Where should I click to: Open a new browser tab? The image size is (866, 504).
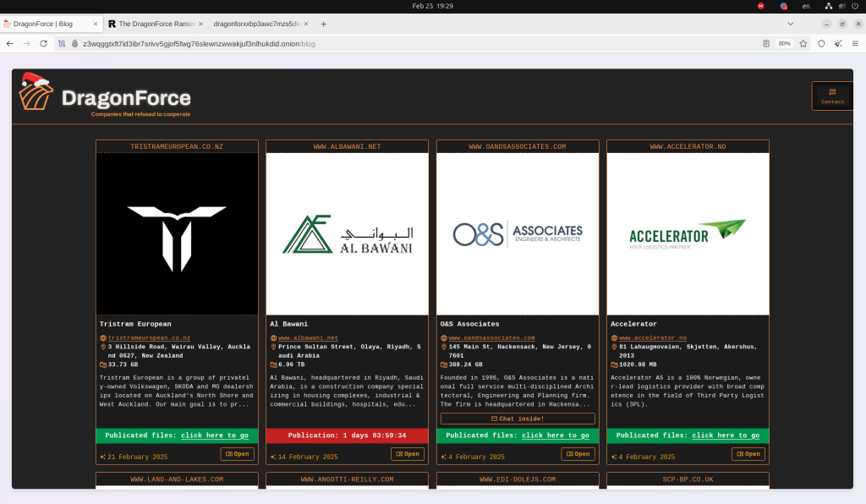coord(324,24)
